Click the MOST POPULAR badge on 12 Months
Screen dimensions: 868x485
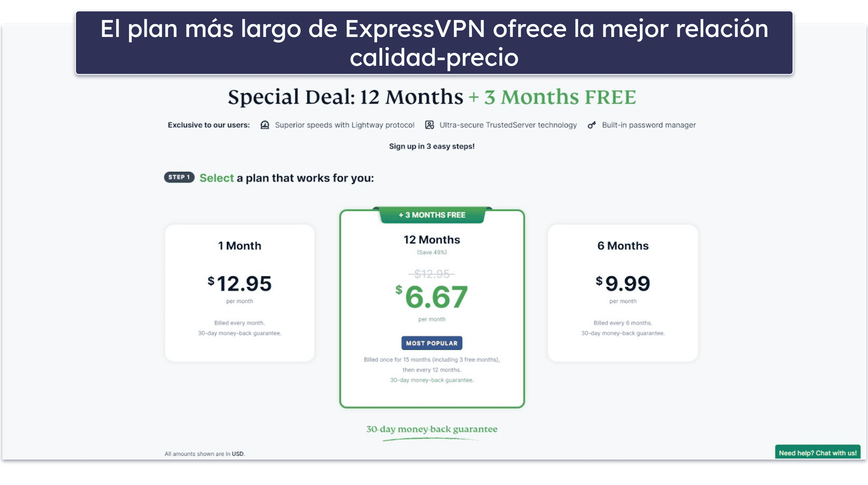[x=431, y=343]
